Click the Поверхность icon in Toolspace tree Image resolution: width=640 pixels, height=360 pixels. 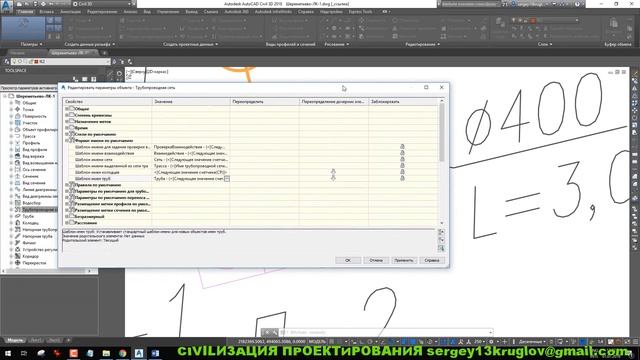[18, 116]
